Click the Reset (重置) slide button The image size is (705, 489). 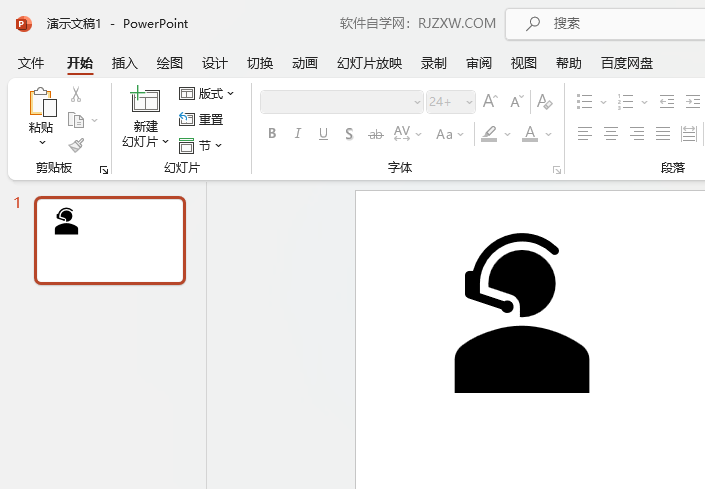pyautogui.click(x=201, y=120)
